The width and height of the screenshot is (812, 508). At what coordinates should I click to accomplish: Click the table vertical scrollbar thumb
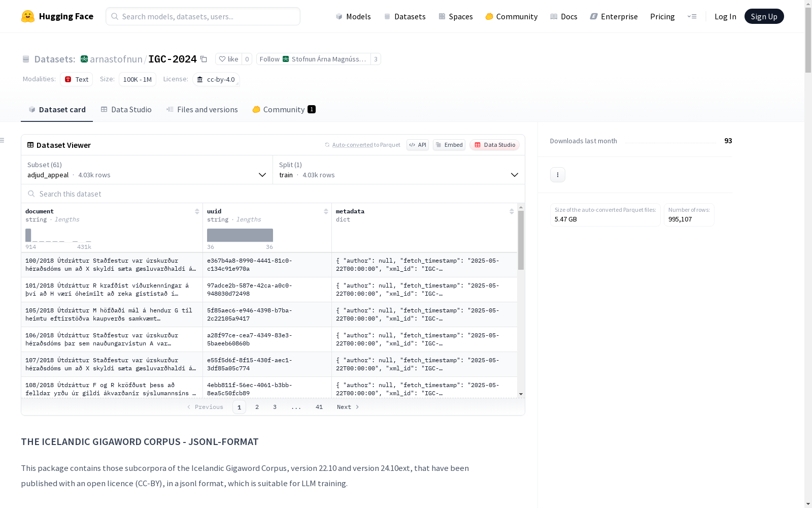pos(521,240)
